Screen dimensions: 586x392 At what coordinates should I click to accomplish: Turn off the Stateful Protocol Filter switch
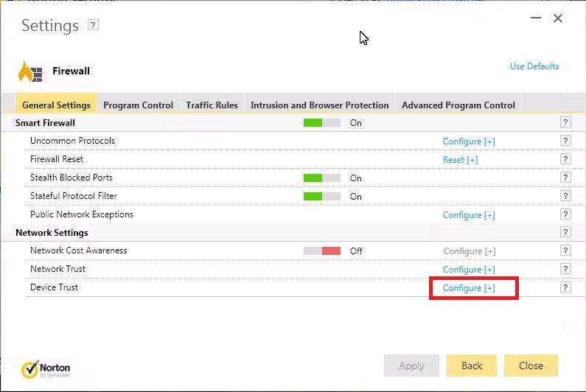322,197
